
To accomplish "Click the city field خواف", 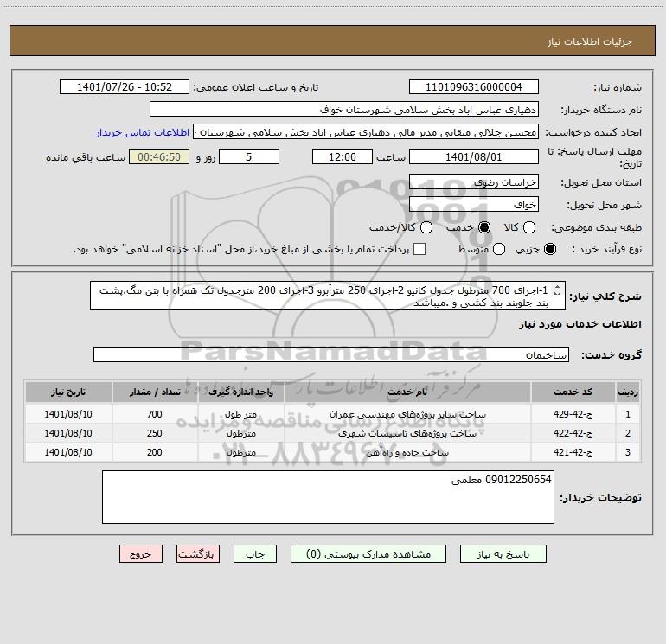I will 474,204.
